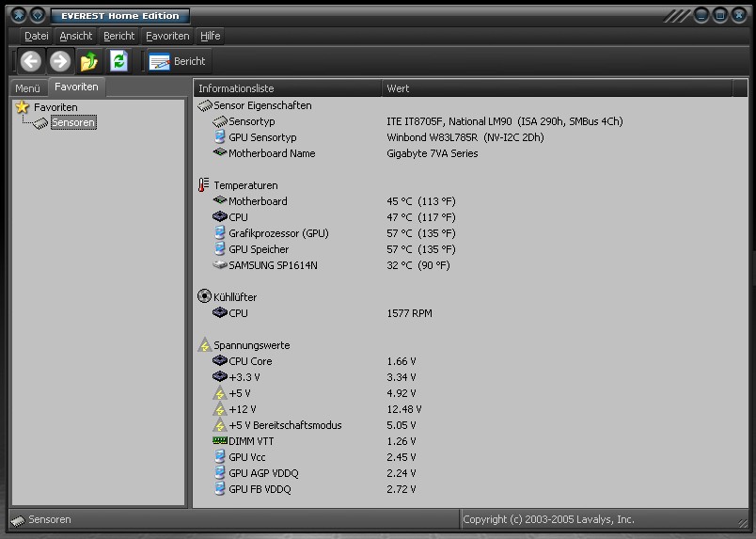Switch to the Favoriten tab
Viewport: 756px width, 539px height.
tap(76, 87)
